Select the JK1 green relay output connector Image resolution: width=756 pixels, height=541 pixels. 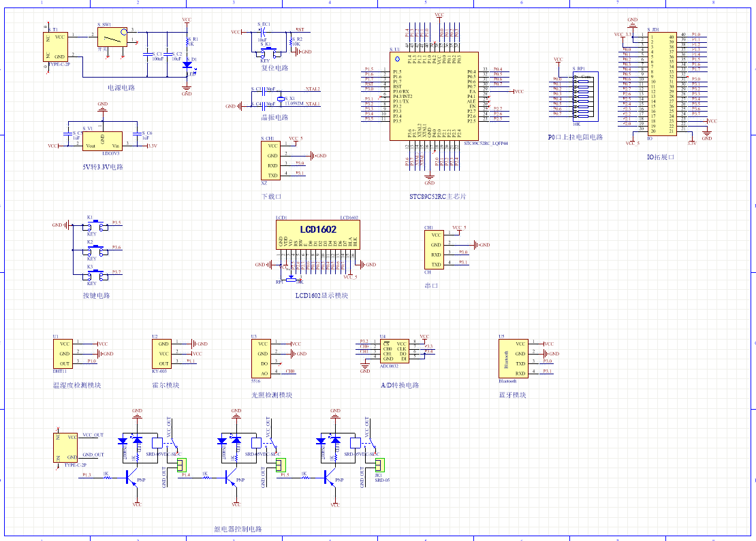point(380,465)
